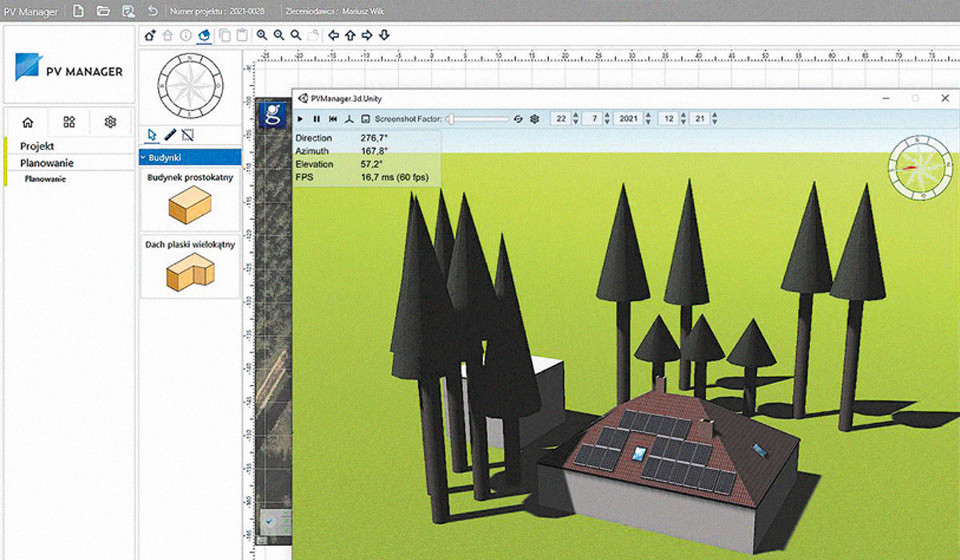Move view up with the up arrow
Screen dimensions: 960x560
(x=350, y=35)
